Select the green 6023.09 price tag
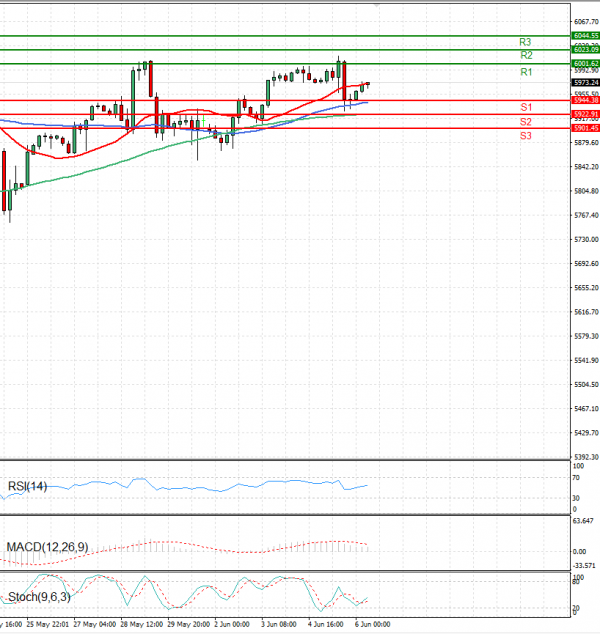The height and width of the screenshot is (634, 600). (x=586, y=49)
